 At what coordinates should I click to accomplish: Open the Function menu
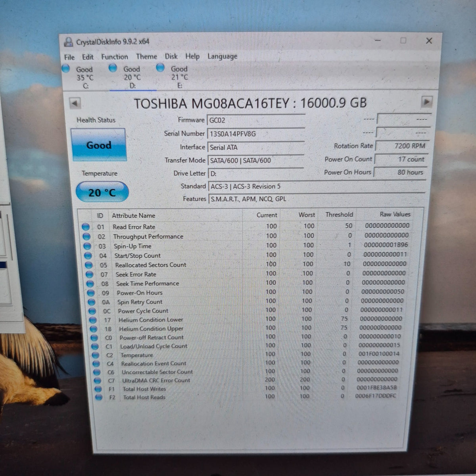click(115, 57)
